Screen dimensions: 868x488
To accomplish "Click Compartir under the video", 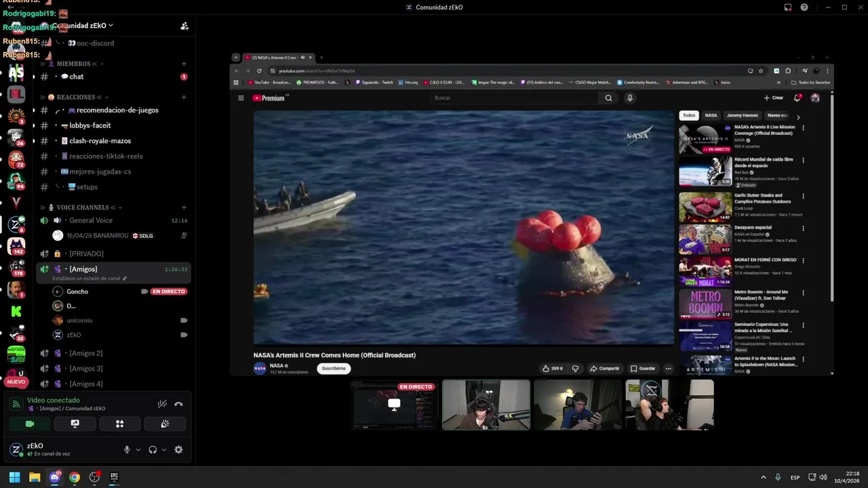I will tap(605, 369).
